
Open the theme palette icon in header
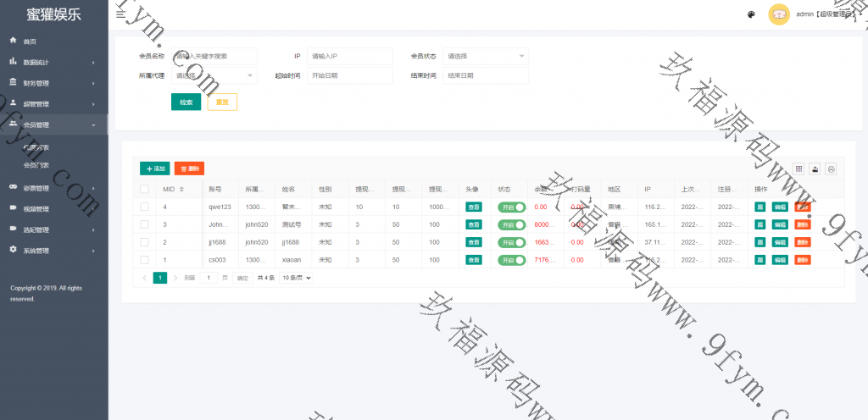click(751, 14)
